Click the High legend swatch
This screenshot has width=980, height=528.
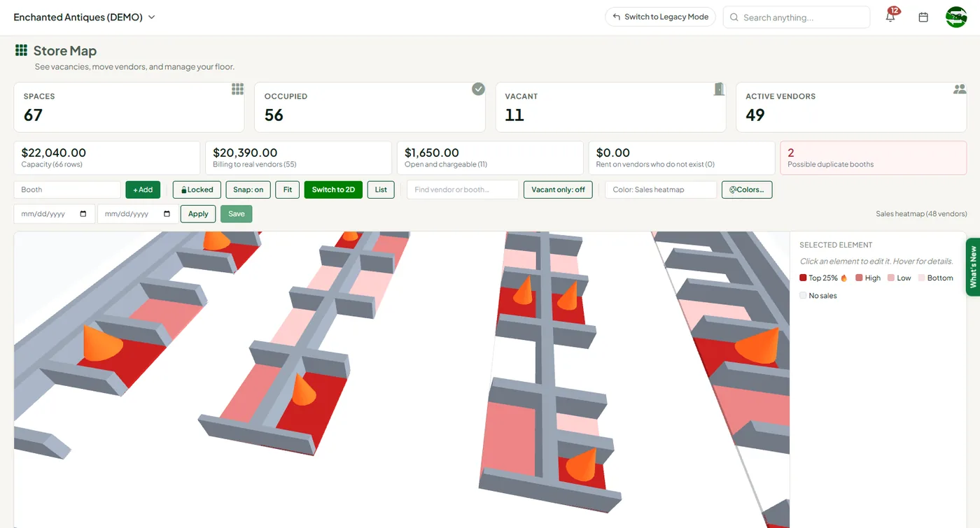click(859, 278)
